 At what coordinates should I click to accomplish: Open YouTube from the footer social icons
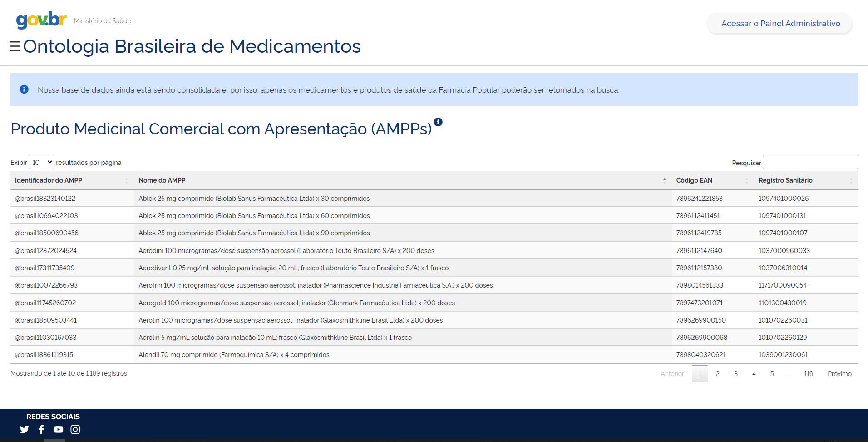click(58, 429)
